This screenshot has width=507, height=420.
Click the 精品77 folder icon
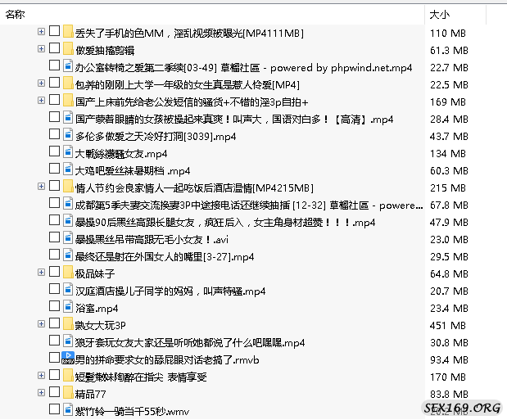tap(68, 393)
